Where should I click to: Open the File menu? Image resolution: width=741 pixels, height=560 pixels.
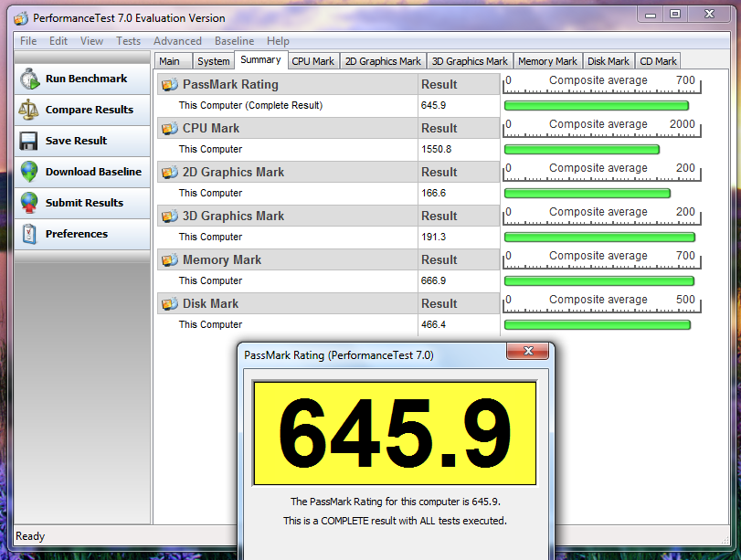coord(28,41)
